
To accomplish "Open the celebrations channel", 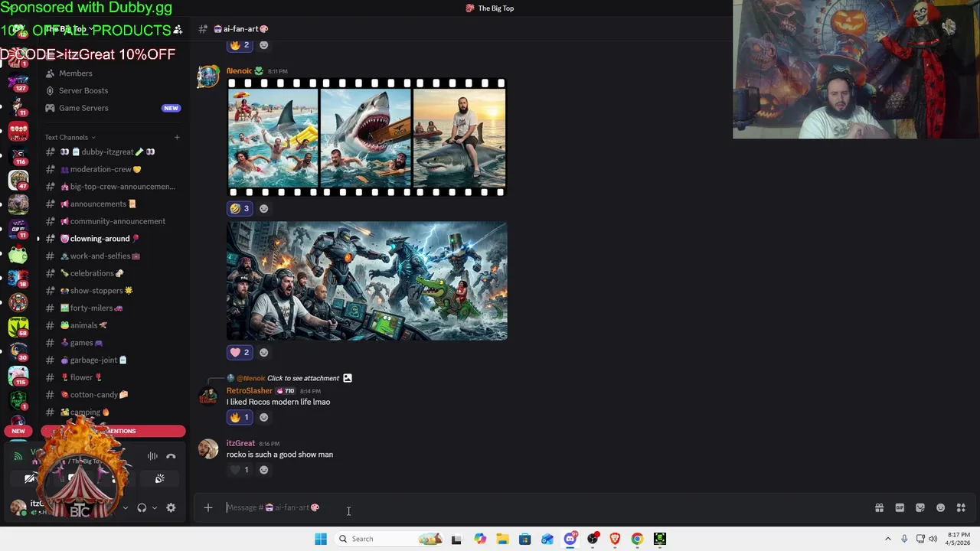I will (92, 273).
